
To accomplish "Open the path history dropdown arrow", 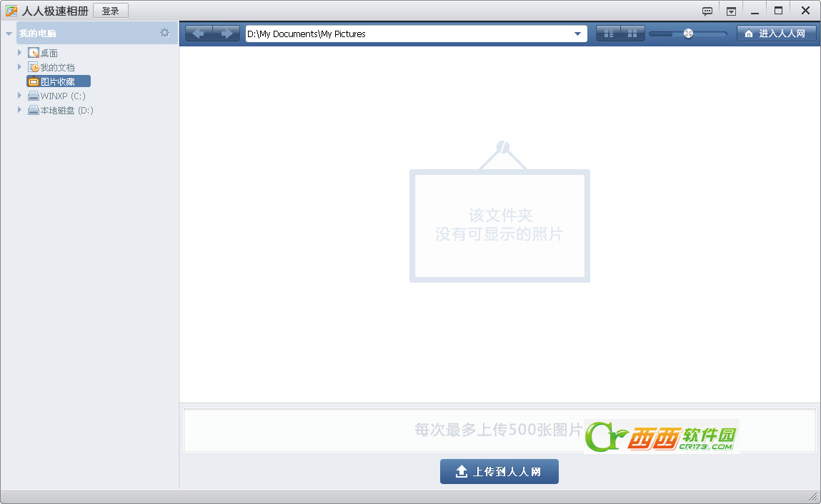I will [577, 34].
